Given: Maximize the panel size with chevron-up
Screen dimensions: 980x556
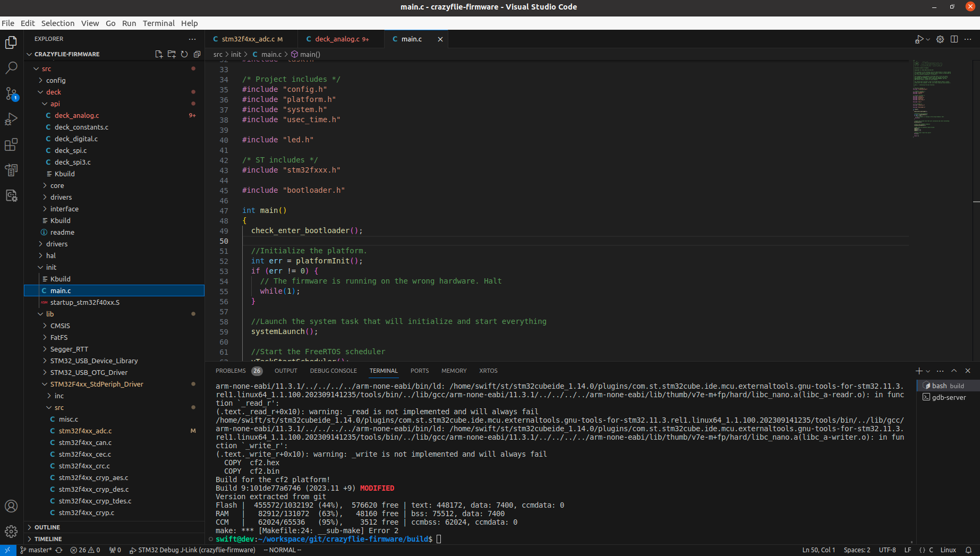Looking at the screenshot, I should click(954, 371).
